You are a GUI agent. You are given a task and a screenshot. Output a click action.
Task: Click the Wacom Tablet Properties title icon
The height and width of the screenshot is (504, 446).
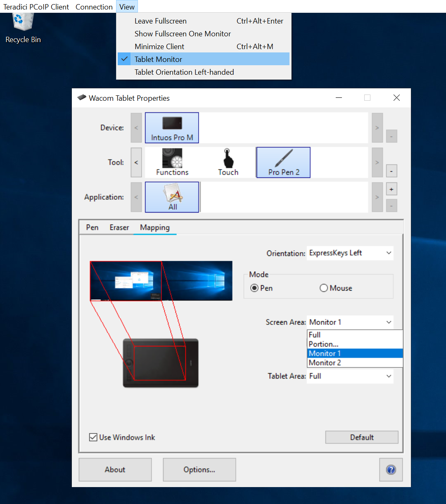point(82,98)
